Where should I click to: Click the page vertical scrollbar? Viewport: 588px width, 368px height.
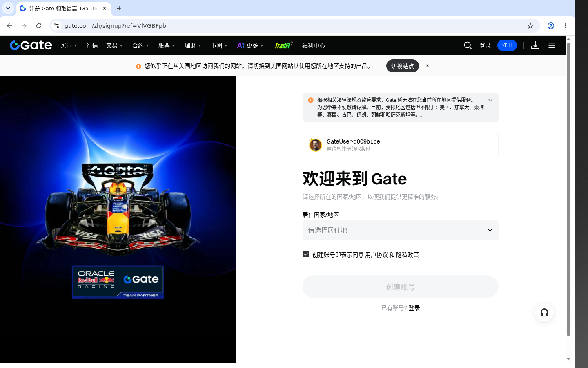(568, 189)
